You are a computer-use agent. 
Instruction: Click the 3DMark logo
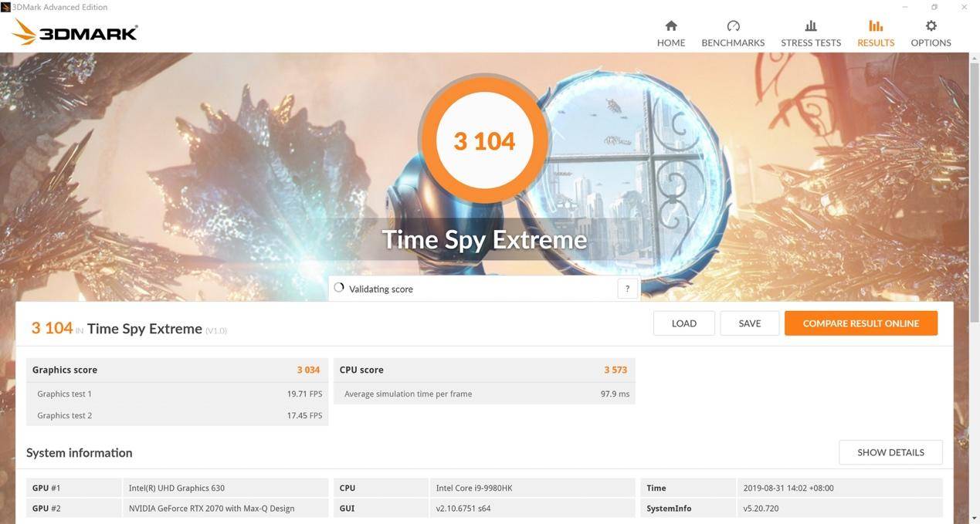[76, 32]
